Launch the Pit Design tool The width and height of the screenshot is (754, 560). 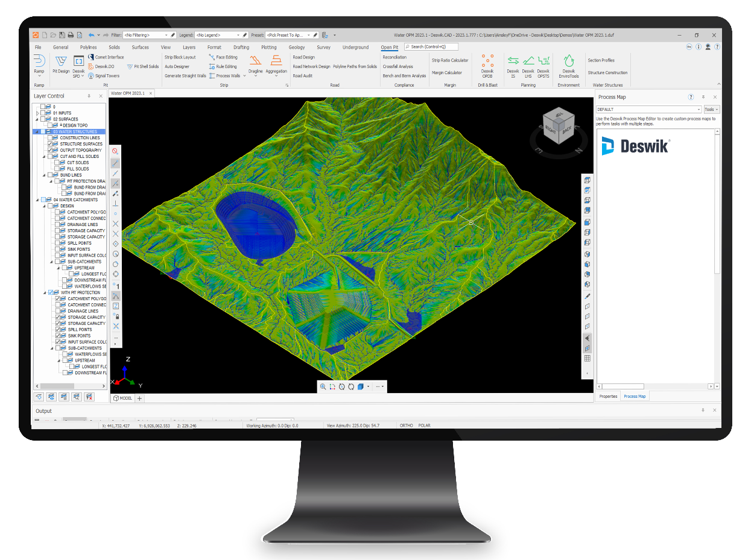(61, 64)
